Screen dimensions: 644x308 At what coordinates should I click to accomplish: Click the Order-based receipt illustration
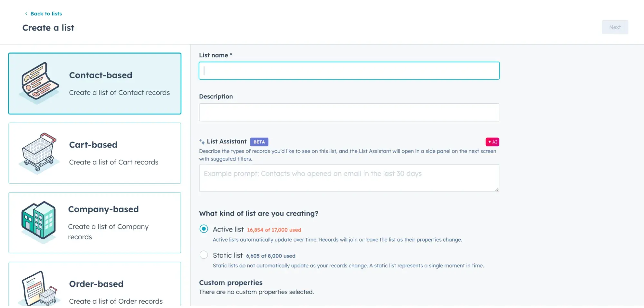coord(39,288)
